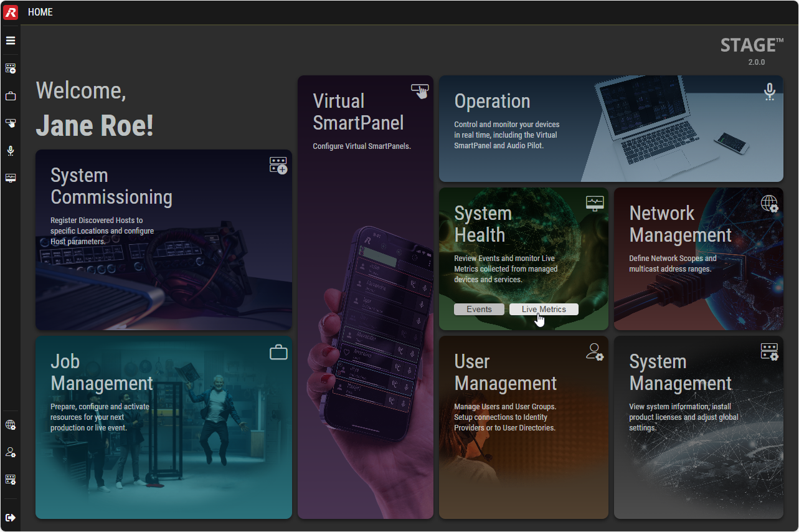Click the 'Operation' tile heading

click(x=492, y=102)
